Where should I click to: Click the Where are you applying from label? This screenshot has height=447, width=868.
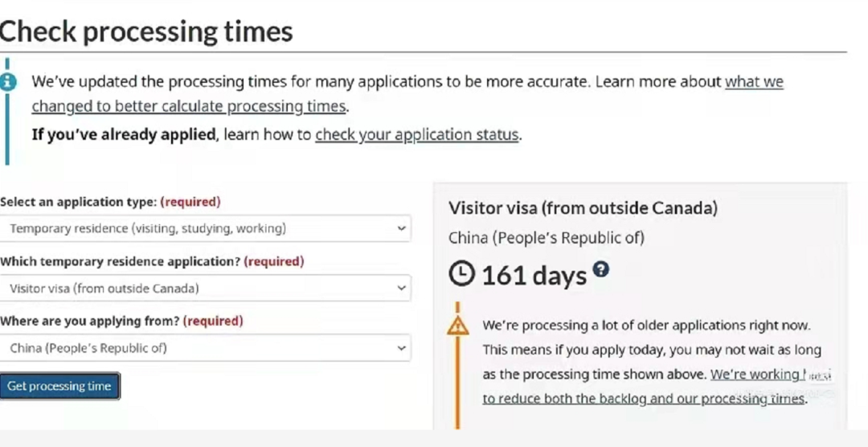click(x=90, y=321)
